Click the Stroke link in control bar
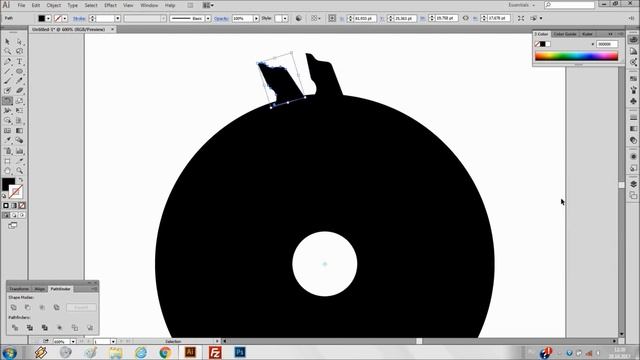The width and height of the screenshot is (640, 360). [79, 18]
